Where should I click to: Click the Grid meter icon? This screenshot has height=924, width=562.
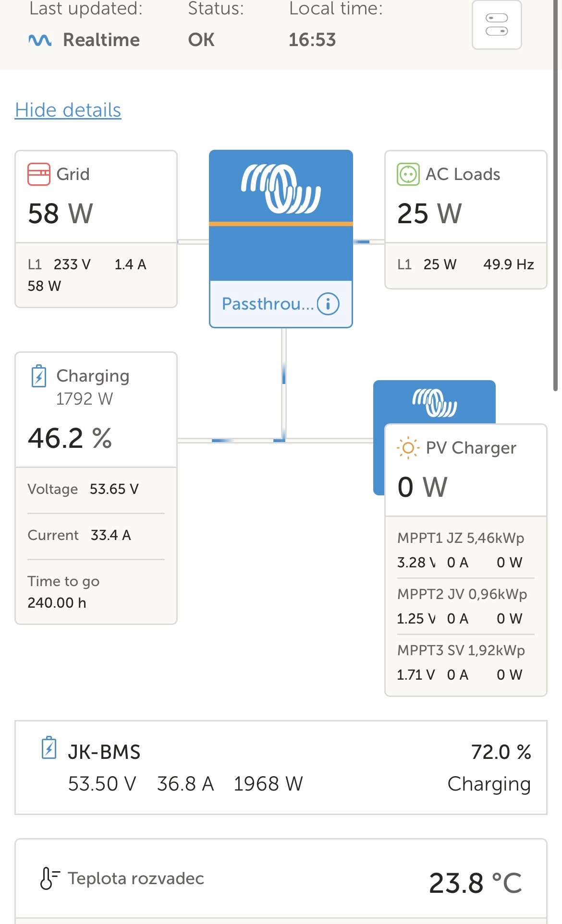coord(38,174)
